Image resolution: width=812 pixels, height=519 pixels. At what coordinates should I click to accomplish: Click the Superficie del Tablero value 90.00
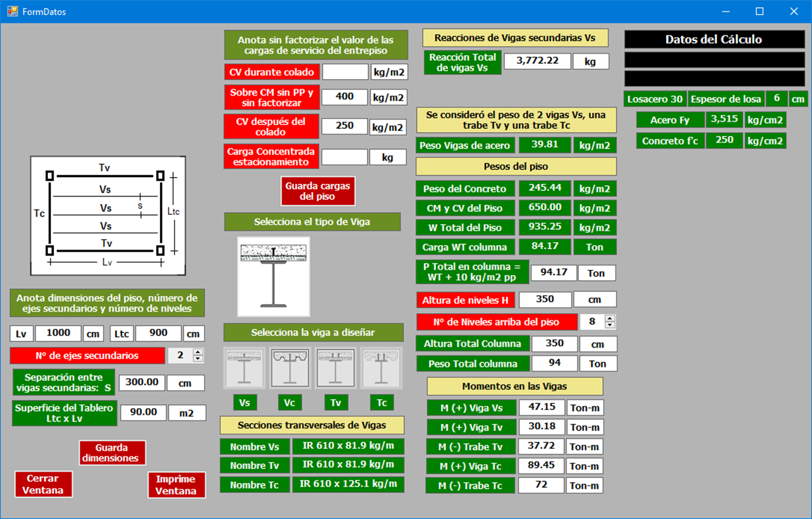coord(143,412)
